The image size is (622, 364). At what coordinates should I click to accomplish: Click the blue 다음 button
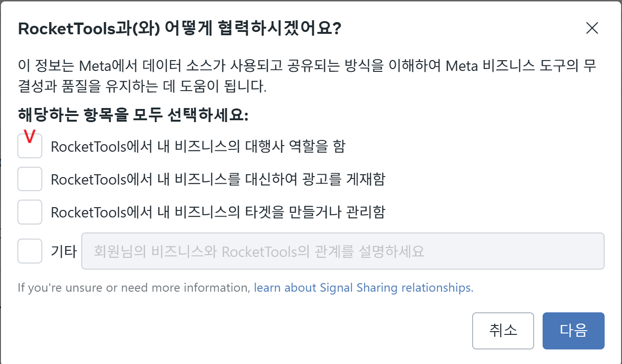point(573,331)
